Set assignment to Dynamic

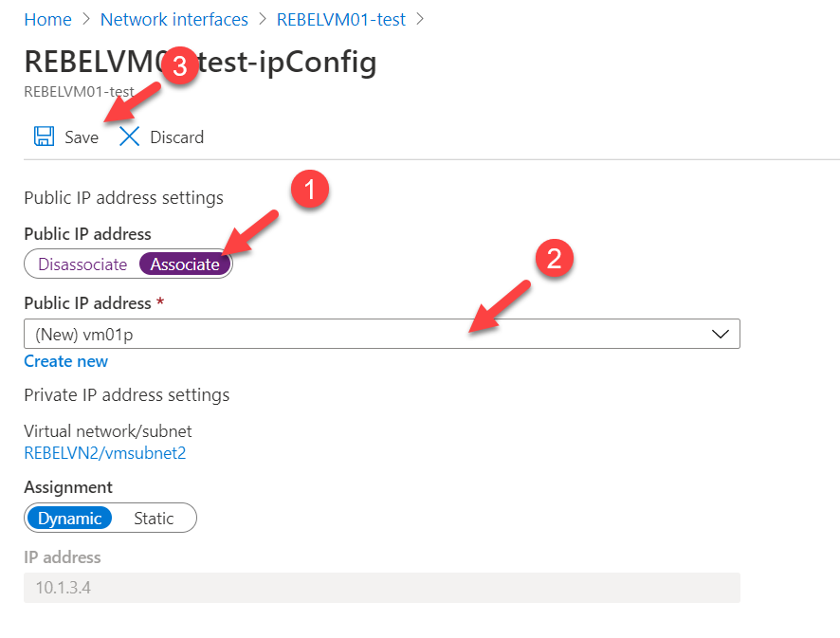pyautogui.click(x=69, y=518)
